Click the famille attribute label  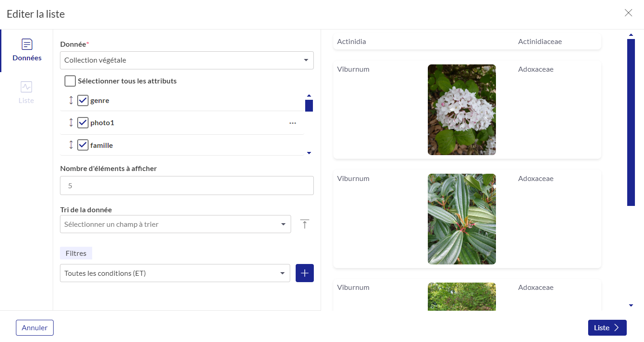click(x=102, y=146)
